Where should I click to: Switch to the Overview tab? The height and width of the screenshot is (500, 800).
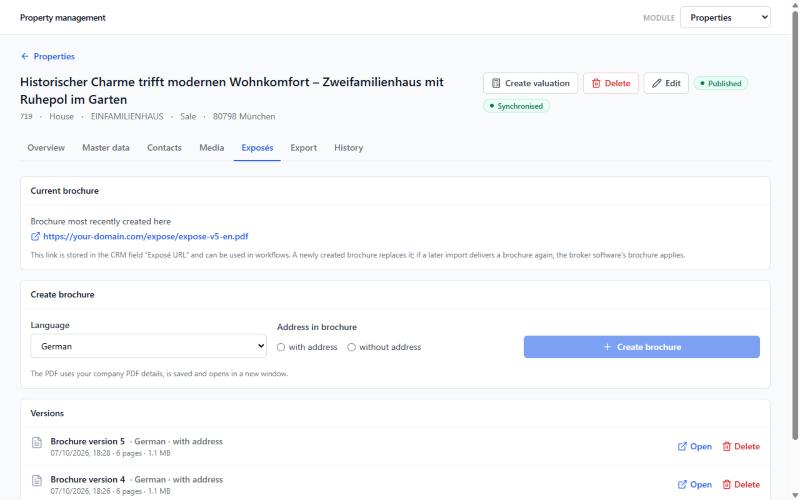tap(46, 147)
